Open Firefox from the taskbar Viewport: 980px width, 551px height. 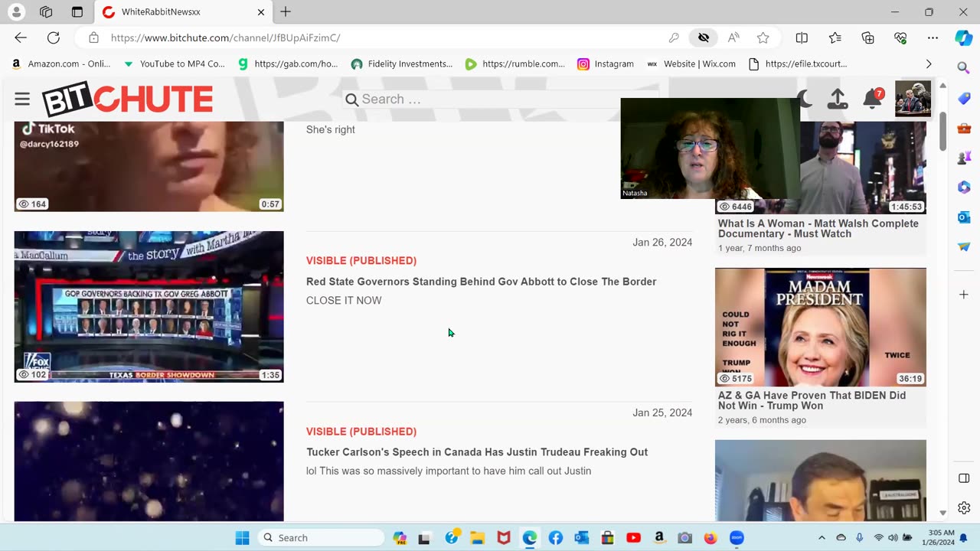(x=710, y=538)
